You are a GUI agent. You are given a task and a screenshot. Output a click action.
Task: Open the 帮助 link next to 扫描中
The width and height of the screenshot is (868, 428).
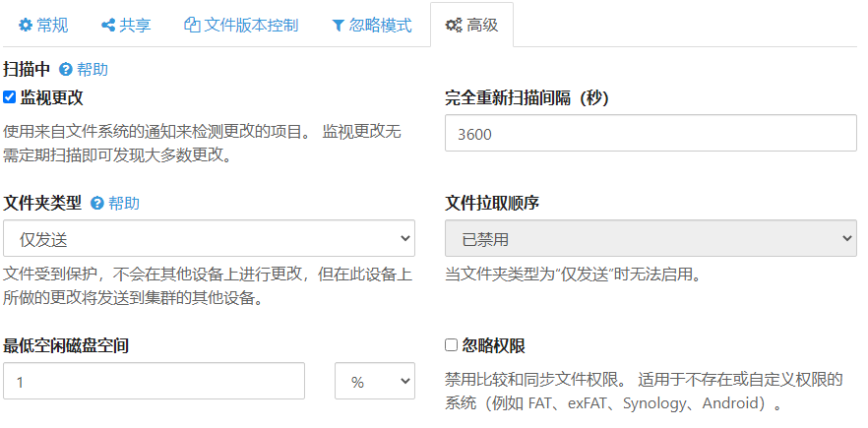93,70
